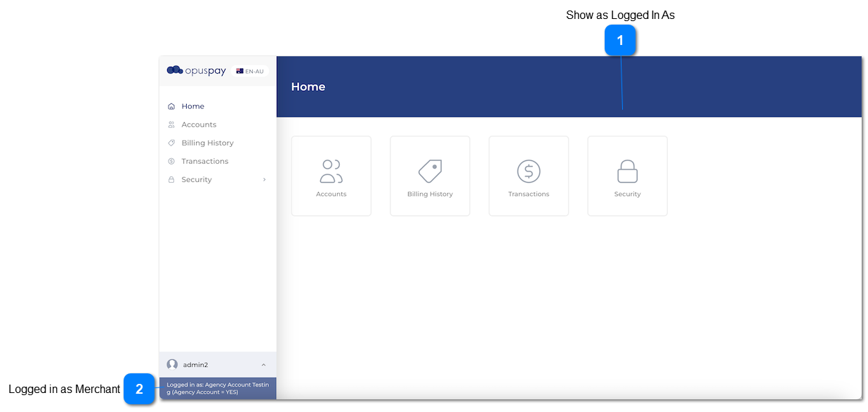Image resolution: width=868 pixels, height=412 pixels.
Task: Expand the Security submenu chevron
Action: click(x=264, y=179)
